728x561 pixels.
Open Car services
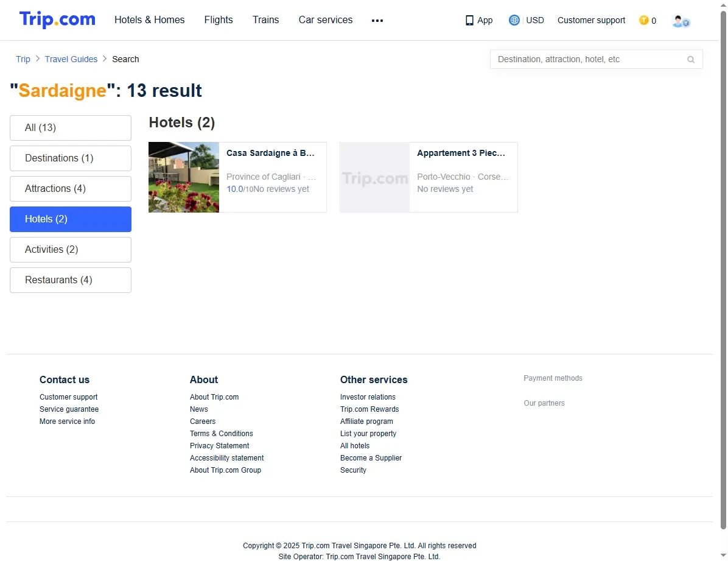click(326, 20)
